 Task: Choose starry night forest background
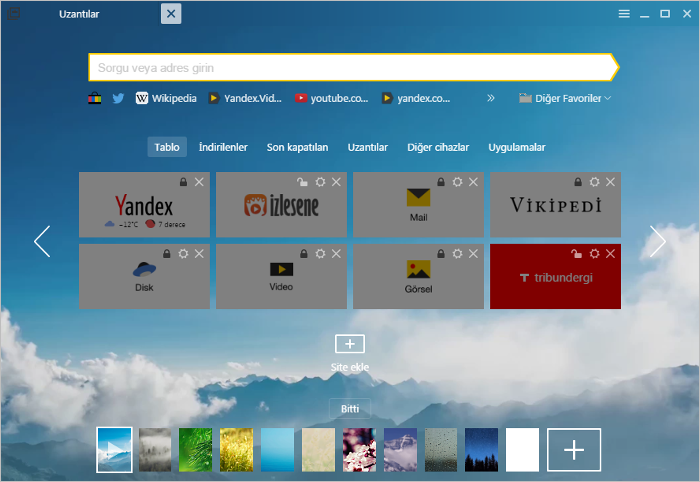coord(482,450)
